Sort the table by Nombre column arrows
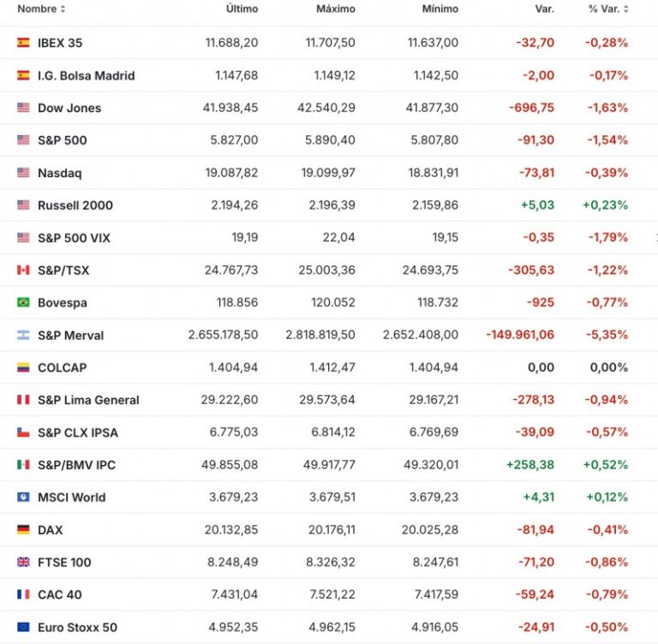Viewport: 658px width, 644px height. coord(63,9)
